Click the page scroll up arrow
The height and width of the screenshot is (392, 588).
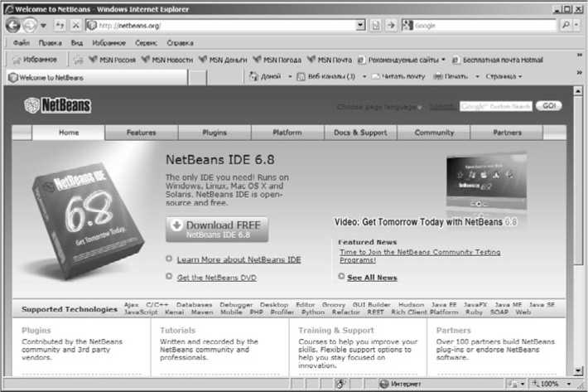578,91
